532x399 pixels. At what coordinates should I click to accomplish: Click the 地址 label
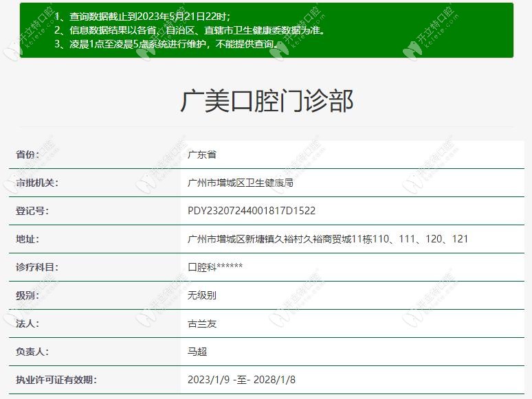[x=27, y=239]
